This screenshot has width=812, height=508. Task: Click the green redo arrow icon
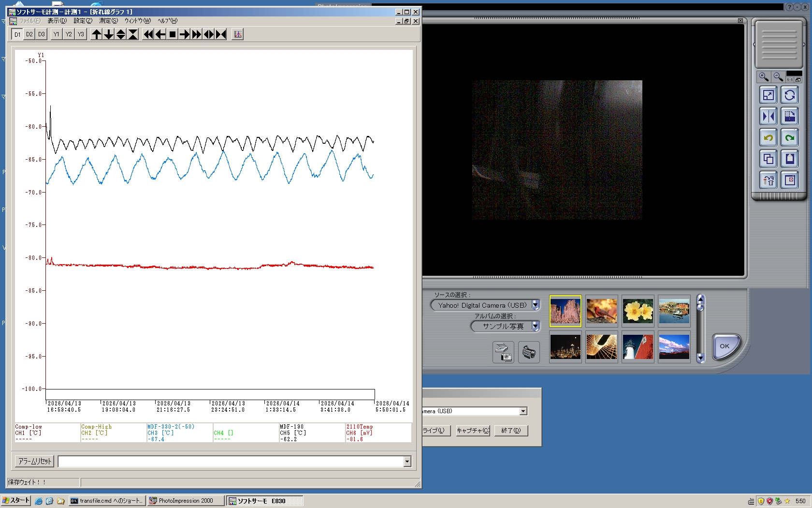tap(790, 138)
